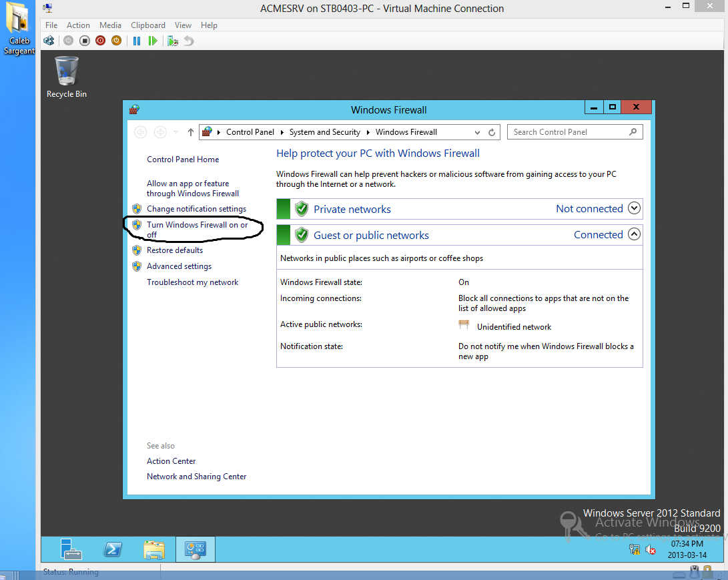
Task: Click the Search Control Panel field
Action: pyautogui.click(x=575, y=132)
